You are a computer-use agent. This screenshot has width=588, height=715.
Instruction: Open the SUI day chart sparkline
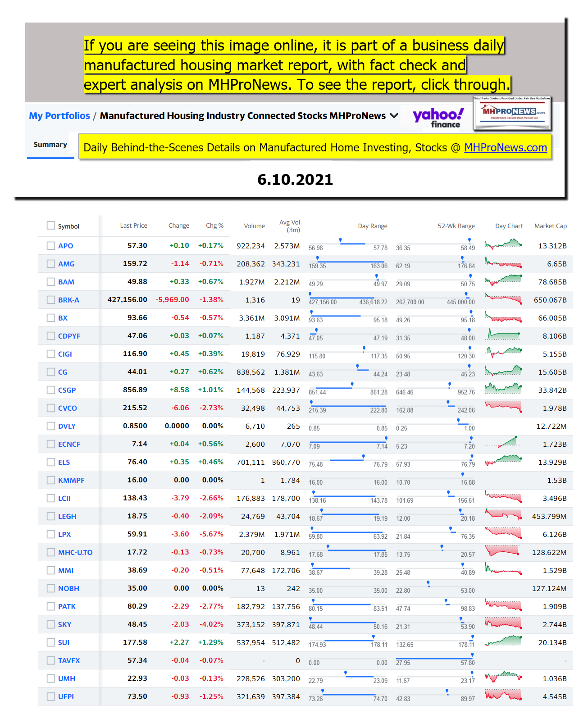coord(503,642)
